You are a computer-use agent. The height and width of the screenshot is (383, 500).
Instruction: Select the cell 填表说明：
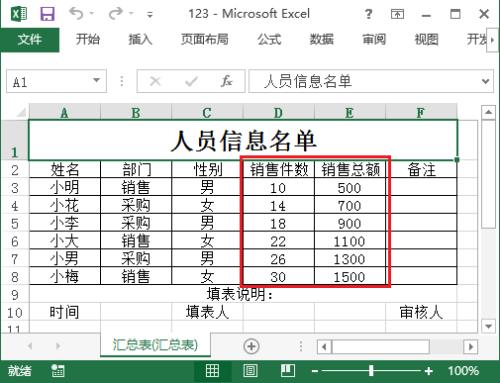click(x=243, y=294)
